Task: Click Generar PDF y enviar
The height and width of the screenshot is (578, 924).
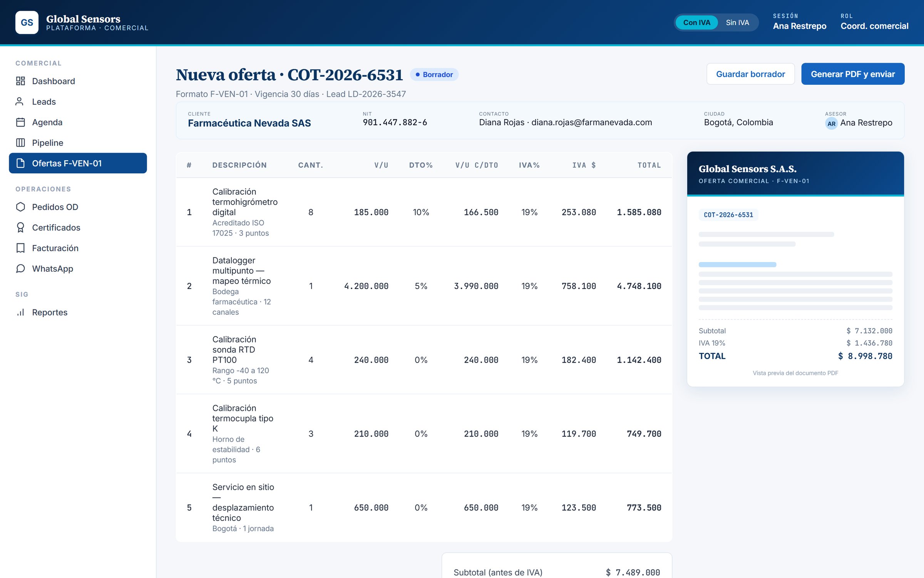Action: (x=853, y=74)
